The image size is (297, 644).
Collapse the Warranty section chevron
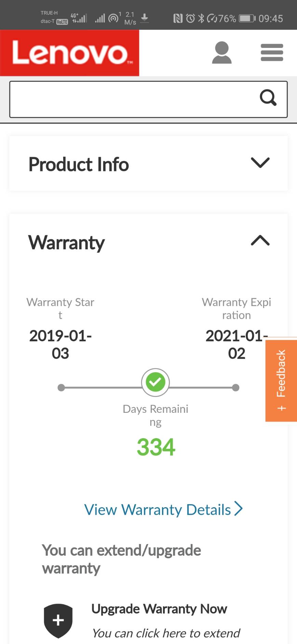pyautogui.click(x=260, y=240)
